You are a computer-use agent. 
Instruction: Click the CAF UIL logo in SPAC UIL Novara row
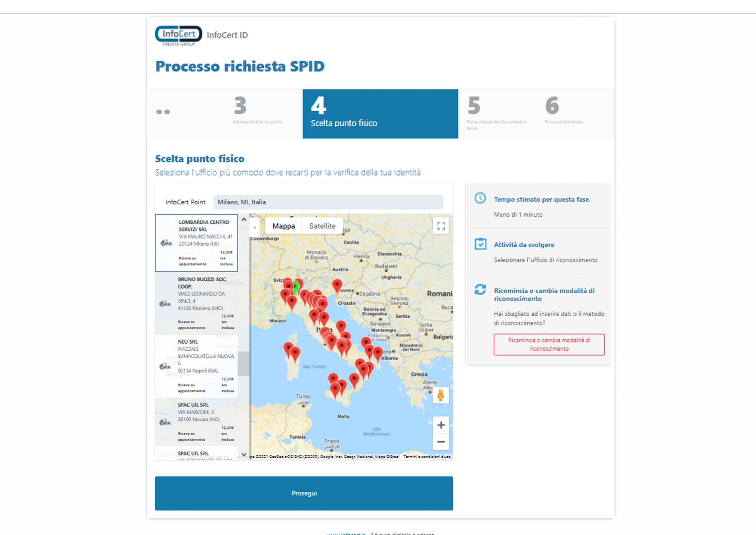click(x=165, y=422)
